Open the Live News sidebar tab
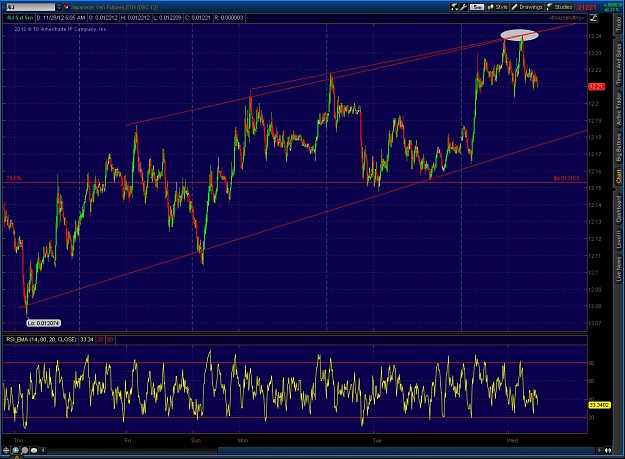Screen dimensions: 625x459 click(x=619, y=269)
